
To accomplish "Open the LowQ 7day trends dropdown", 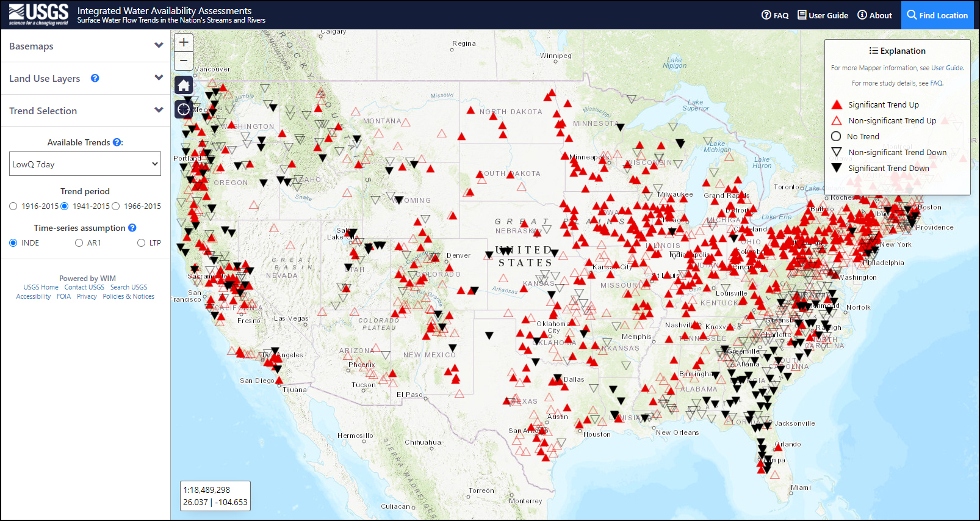I will [85, 164].
